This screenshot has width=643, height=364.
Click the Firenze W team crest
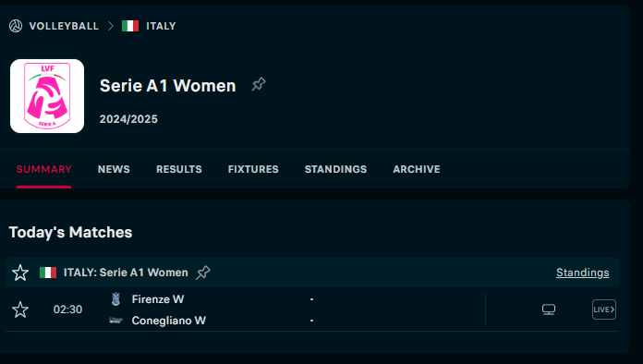click(116, 299)
